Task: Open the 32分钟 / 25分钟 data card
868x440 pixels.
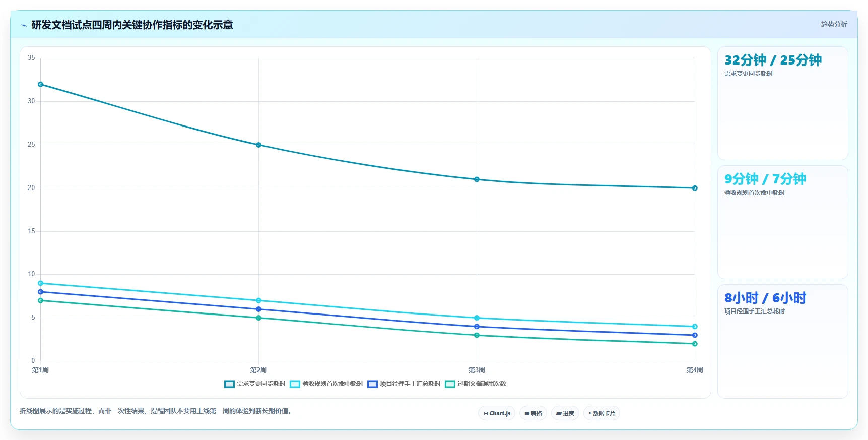Action: coord(782,103)
